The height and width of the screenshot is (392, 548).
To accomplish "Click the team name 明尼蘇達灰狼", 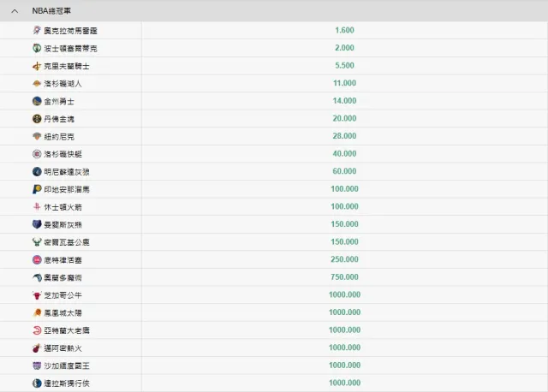I will (67, 172).
